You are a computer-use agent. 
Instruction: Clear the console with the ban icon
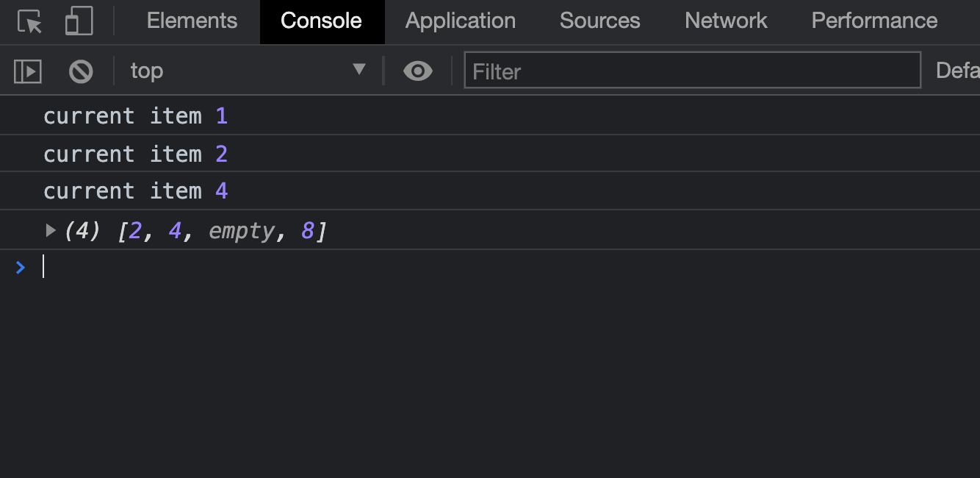[x=81, y=71]
